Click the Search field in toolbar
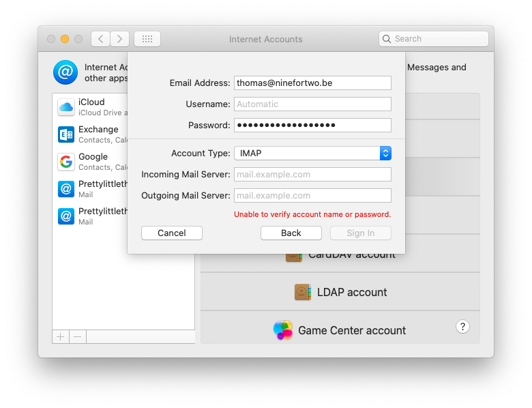Image resolution: width=532 pixels, height=408 pixels. pos(434,39)
